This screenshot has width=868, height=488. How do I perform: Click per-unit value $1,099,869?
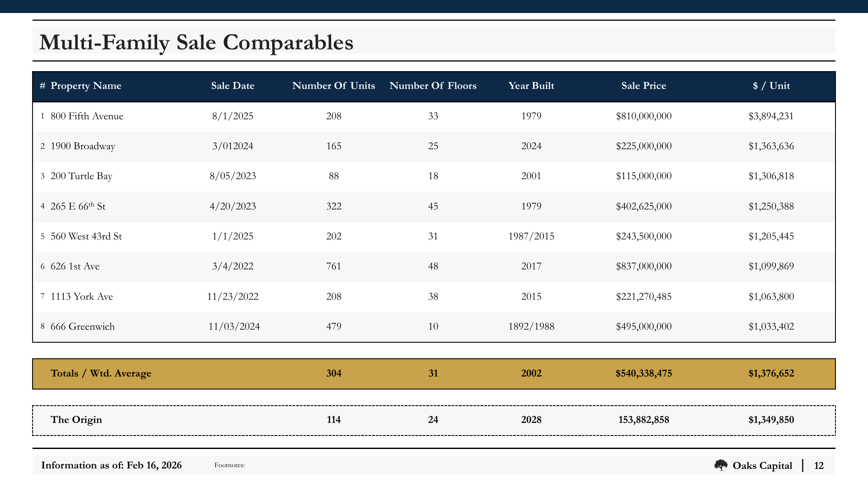(771, 266)
